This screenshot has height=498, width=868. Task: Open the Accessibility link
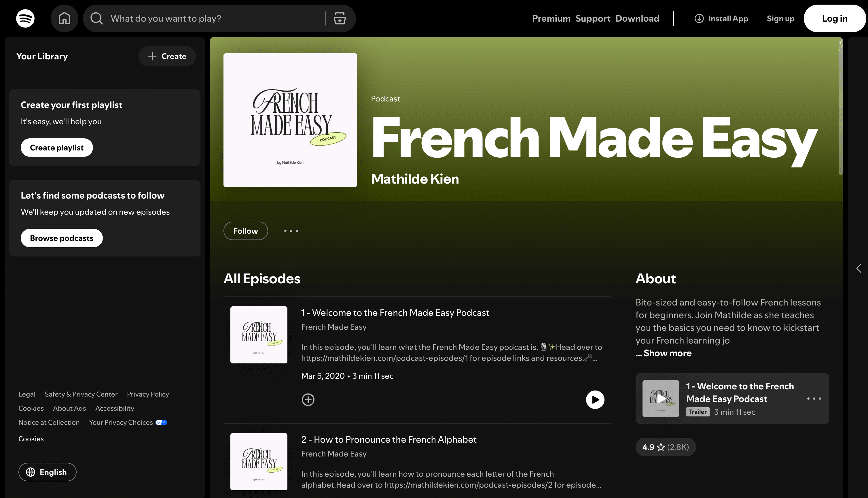(x=115, y=408)
